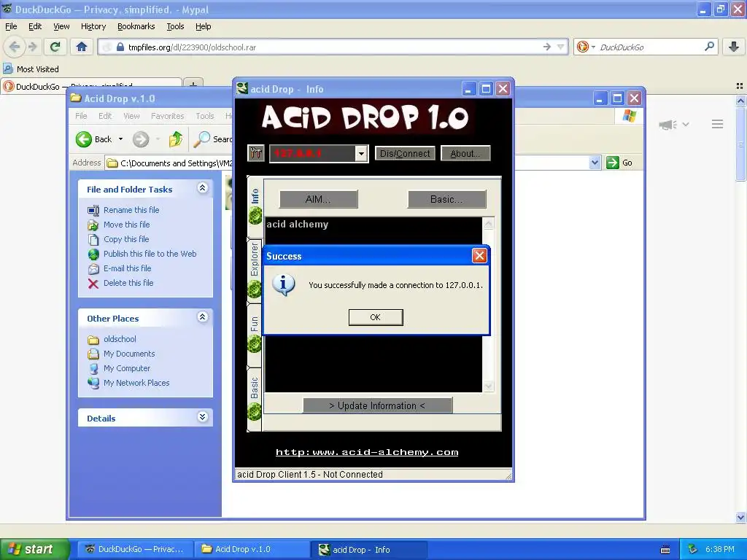Collapse the Other Places panel
This screenshot has width=747, height=560.
click(202, 317)
